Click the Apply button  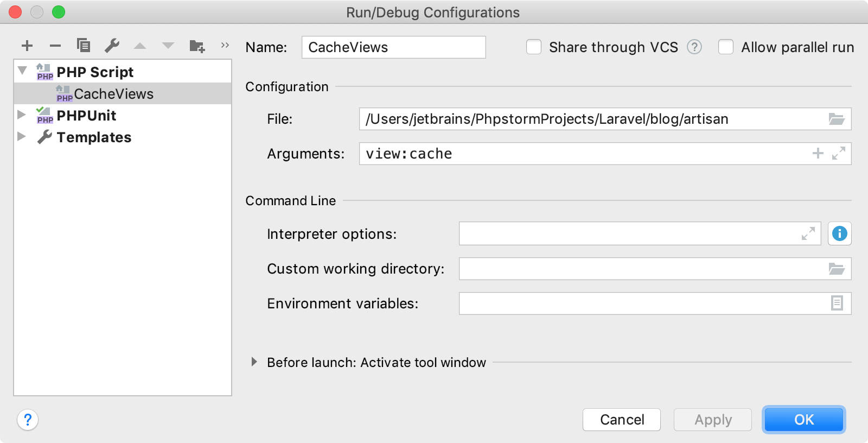(713, 420)
